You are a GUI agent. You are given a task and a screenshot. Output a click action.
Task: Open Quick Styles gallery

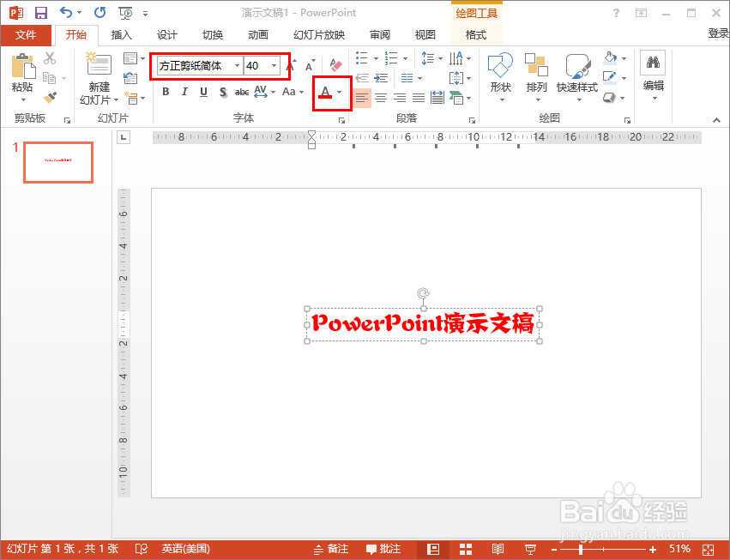[577, 77]
